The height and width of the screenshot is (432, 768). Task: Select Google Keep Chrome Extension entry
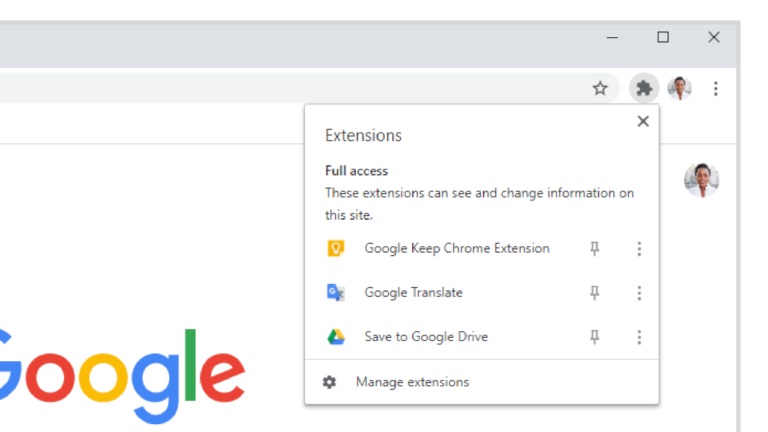[x=457, y=248]
